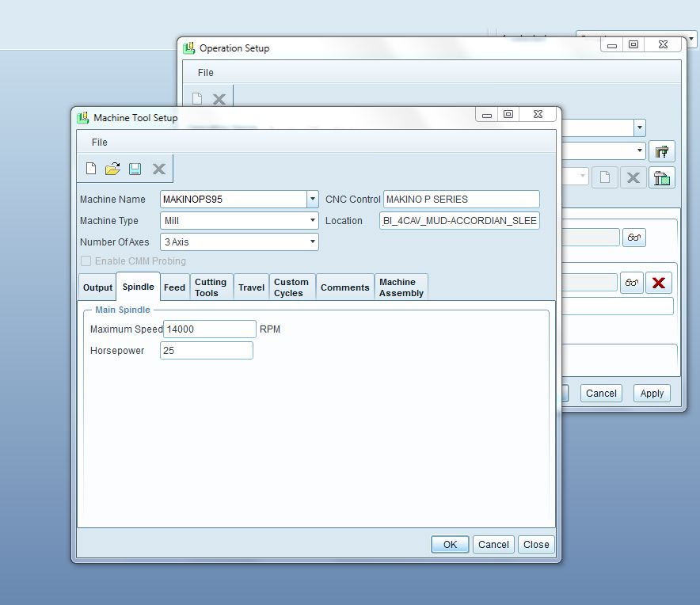Screen dimensions: 700x605
Task: Switch to the Comments tab
Action: (345, 287)
